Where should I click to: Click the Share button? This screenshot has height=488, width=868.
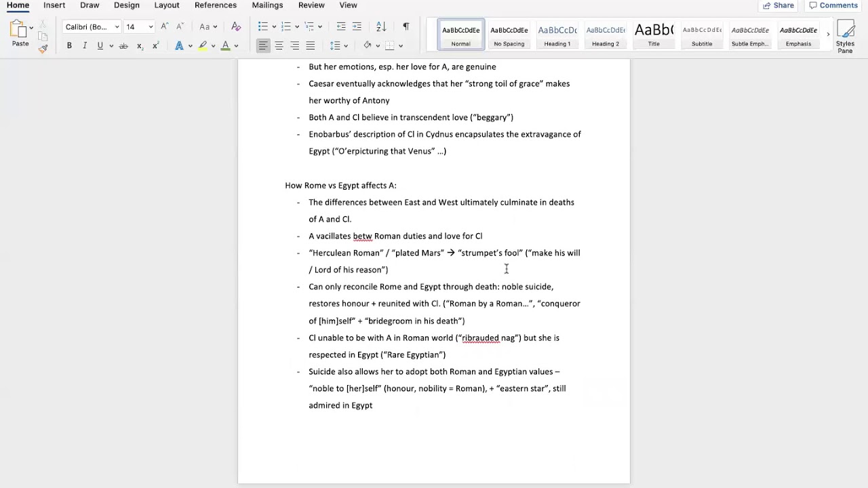pyautogui.click(x=778, y=5)
